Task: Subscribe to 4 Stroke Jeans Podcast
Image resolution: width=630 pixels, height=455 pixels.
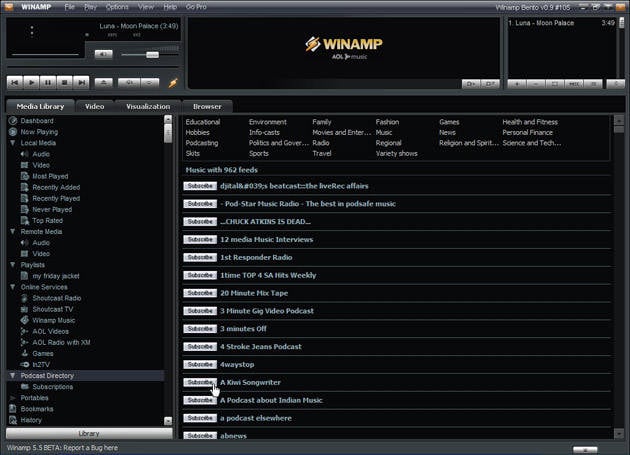Action: pos(200,347)
